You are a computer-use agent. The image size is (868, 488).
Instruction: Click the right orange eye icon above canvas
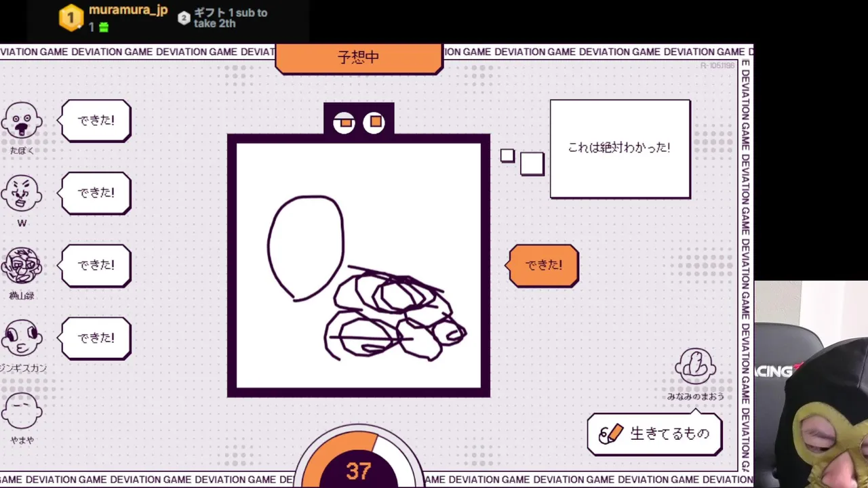point(374,122)
